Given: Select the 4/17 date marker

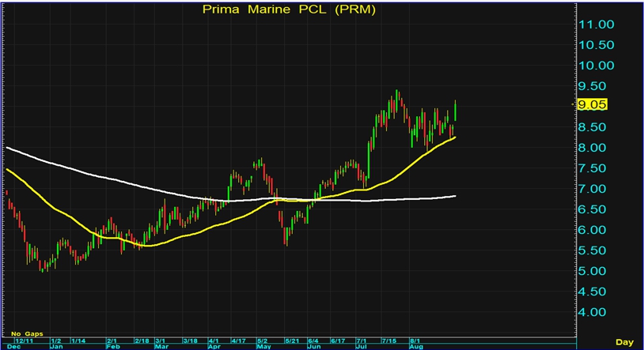Looking at the screenshot, I should 238,341.
